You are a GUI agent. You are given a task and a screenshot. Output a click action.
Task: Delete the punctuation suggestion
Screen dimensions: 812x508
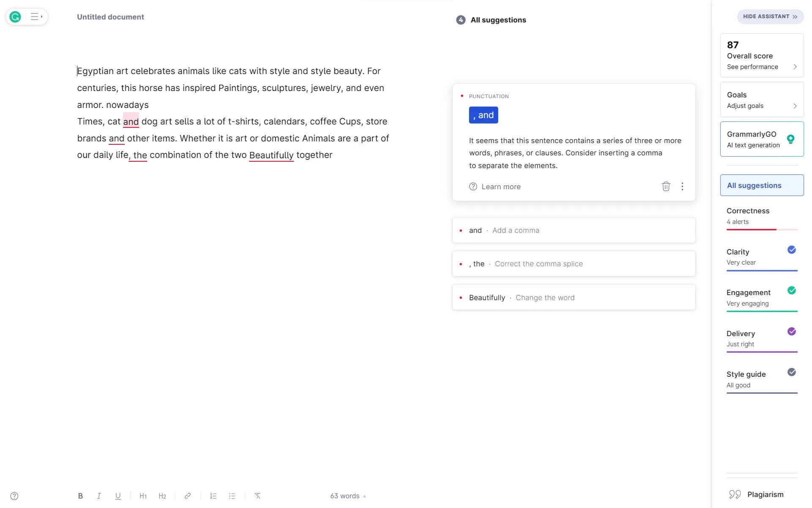coord(666,186)
